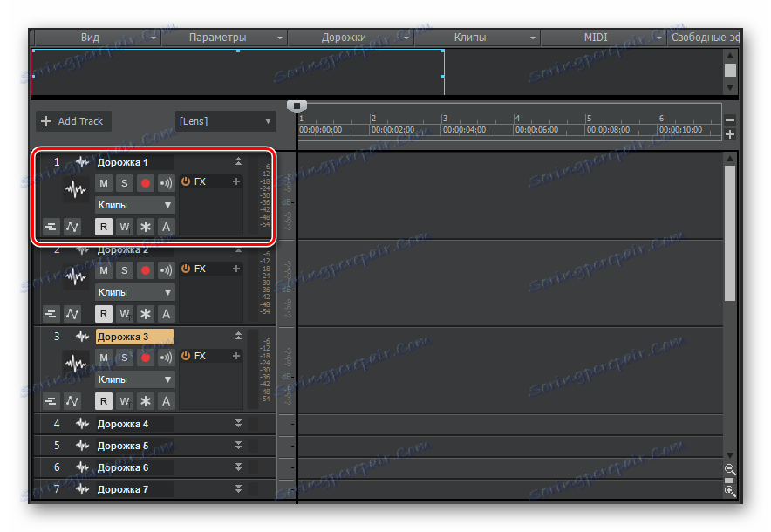Click archive A button on Дорожка 1
The height and width of the screenshot is (532, 771).
pos(167,227)
